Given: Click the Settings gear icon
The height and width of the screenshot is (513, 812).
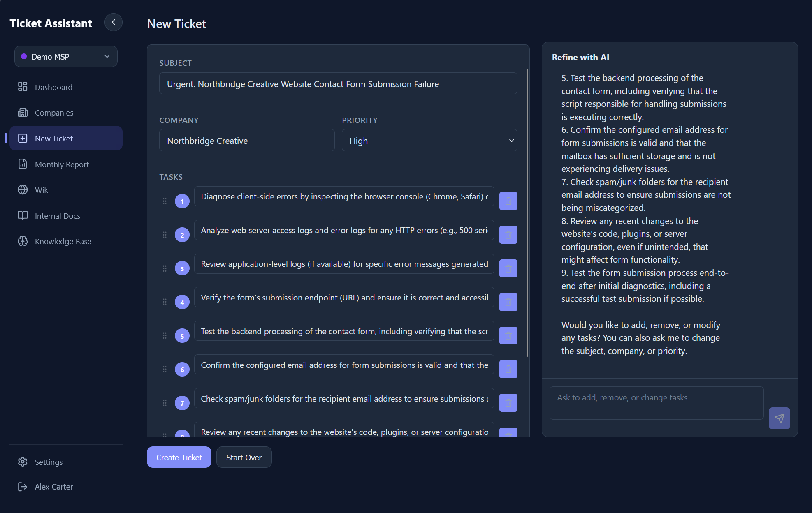Looking at the screenshot, I should coord(23,462).
